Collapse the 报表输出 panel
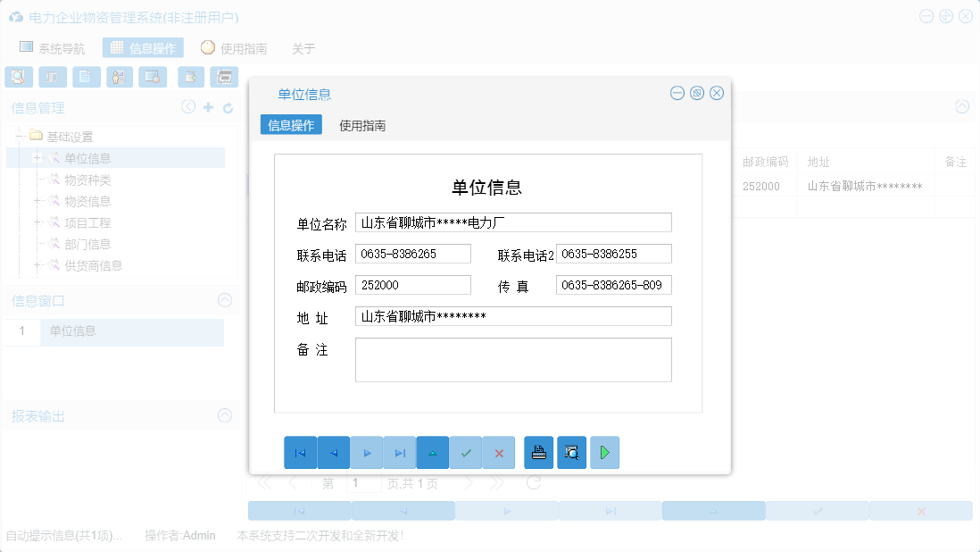The height and width of the screenshot is (552, 980). pyautogui.click(x=224, y=414)
